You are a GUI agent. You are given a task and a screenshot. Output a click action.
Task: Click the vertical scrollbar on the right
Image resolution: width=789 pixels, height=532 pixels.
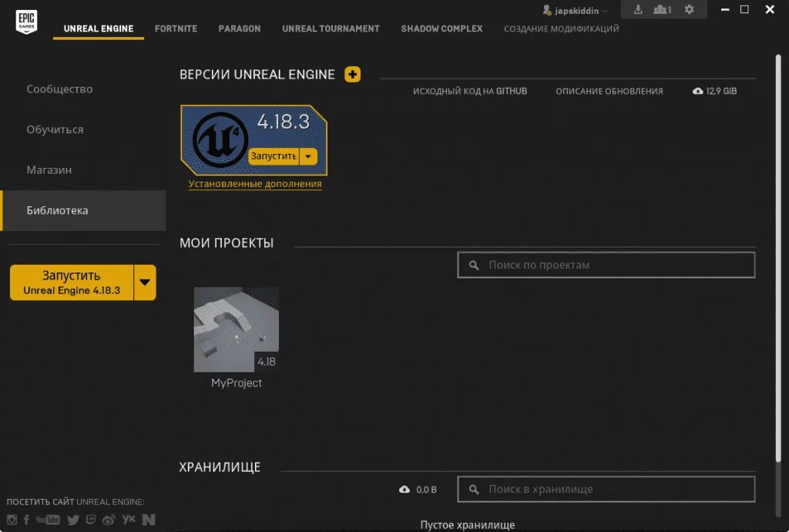778,259
